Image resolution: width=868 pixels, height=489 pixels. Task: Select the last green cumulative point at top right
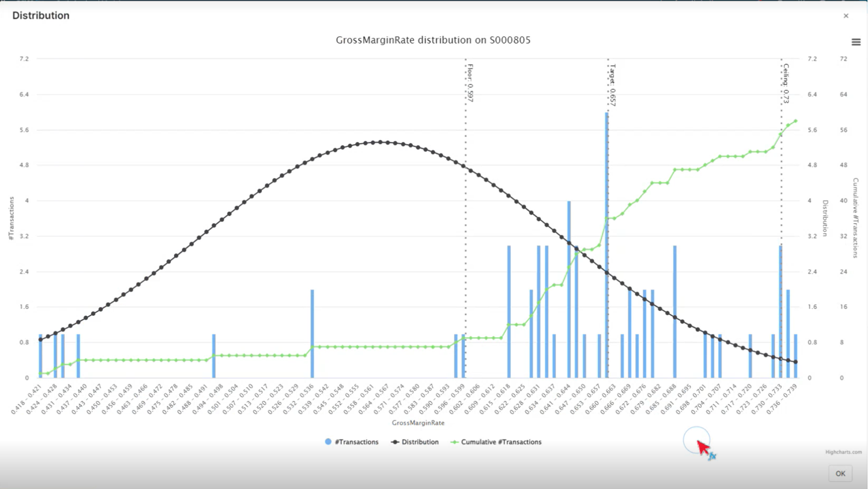[x=796, y=121]
